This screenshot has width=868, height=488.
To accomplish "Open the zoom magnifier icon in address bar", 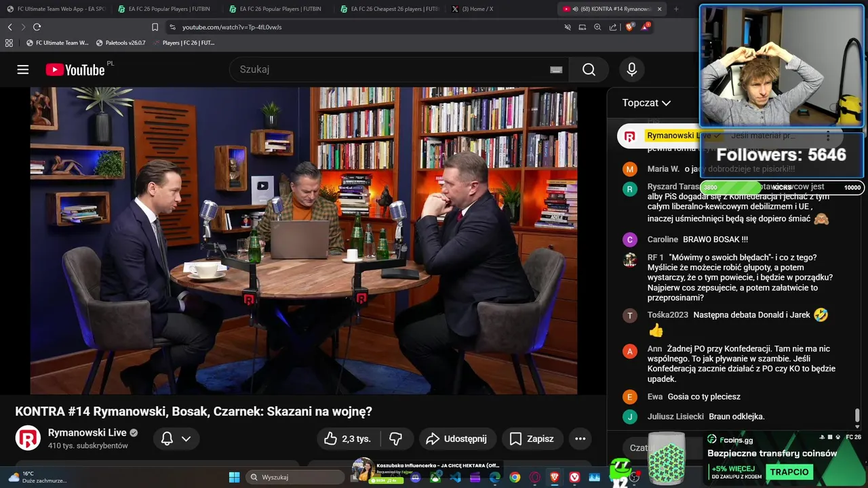I will [x=597, y=27].
